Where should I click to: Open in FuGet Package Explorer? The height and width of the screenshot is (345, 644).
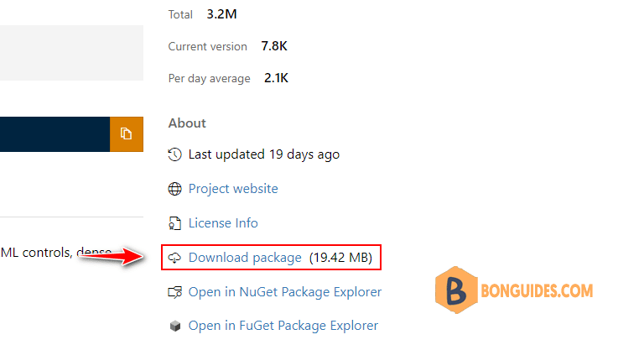point(283,326)
